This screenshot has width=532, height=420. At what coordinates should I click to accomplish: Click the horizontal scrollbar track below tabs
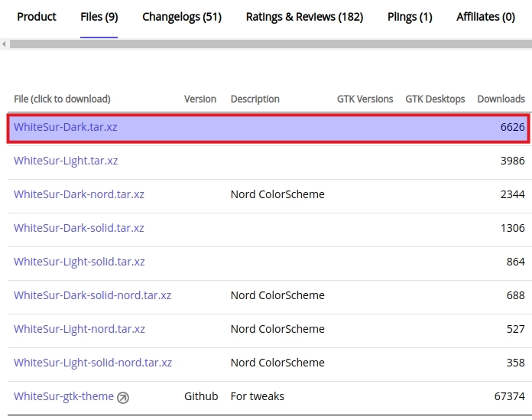[271, 44]
